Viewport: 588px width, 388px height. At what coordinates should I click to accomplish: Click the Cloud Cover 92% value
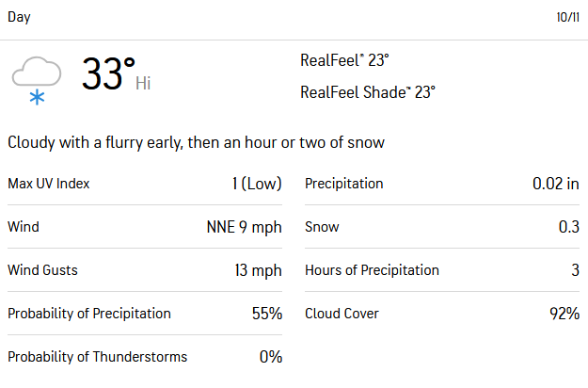(564, 314)
